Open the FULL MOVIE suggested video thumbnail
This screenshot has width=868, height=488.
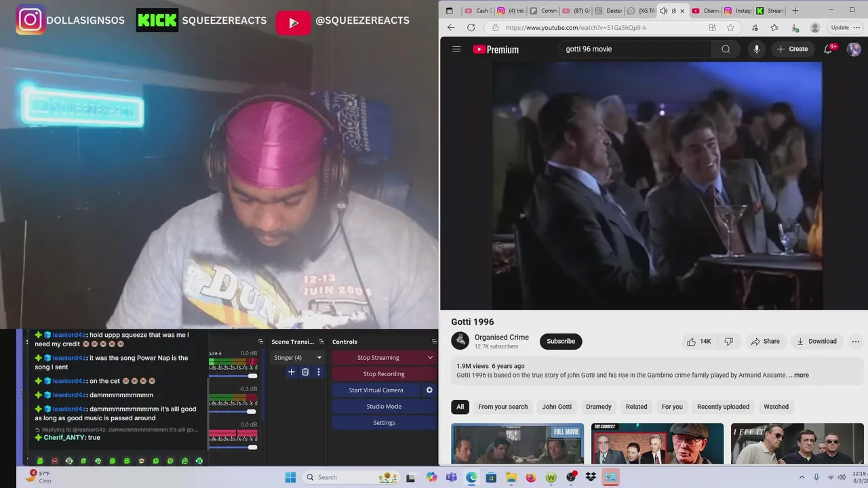point(517,444)
